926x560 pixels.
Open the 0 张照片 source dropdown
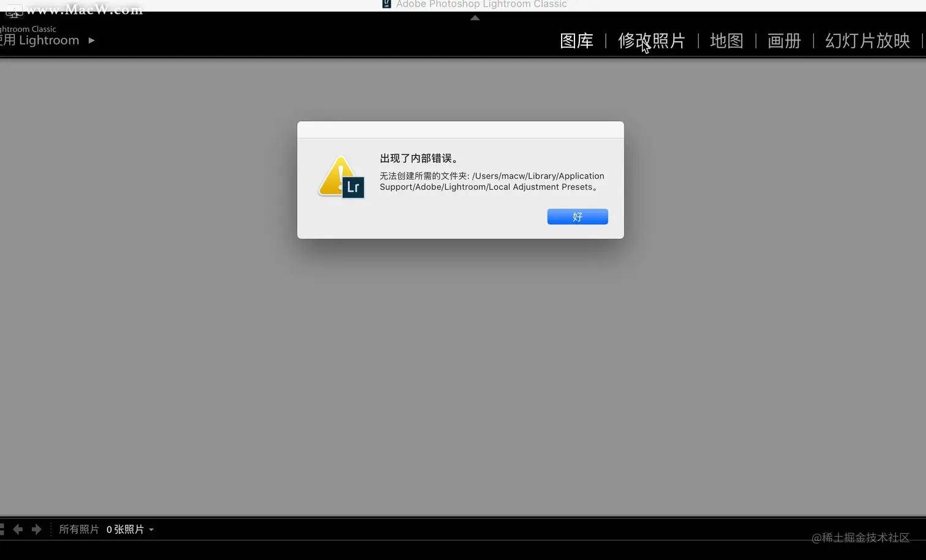[130, 529]
